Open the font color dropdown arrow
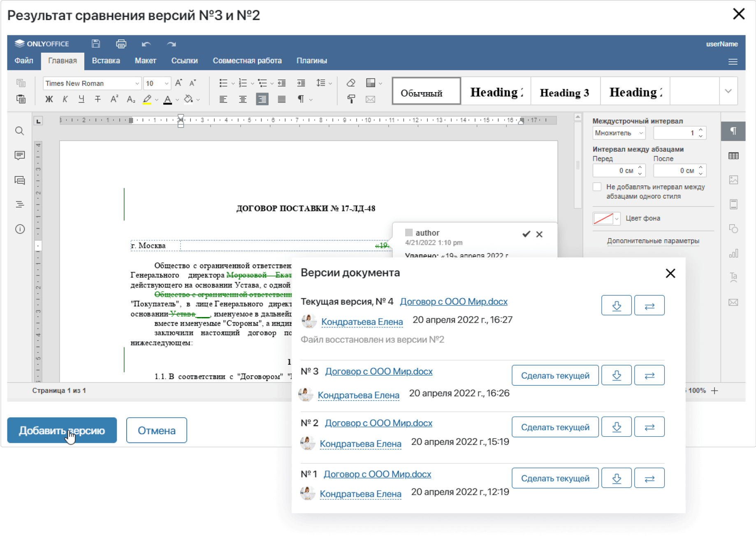This screenshot has height=542, width=756. (177, 100)
